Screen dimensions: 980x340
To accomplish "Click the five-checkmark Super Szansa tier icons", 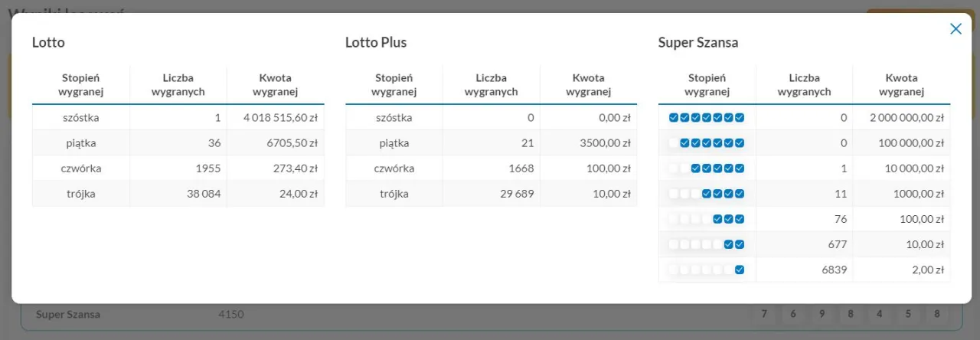I will pos(717,168).
